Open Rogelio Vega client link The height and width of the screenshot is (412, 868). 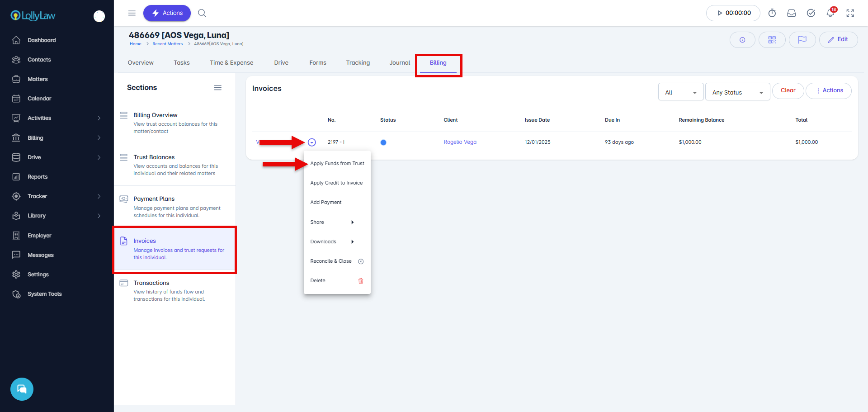(x=460, y=142)
